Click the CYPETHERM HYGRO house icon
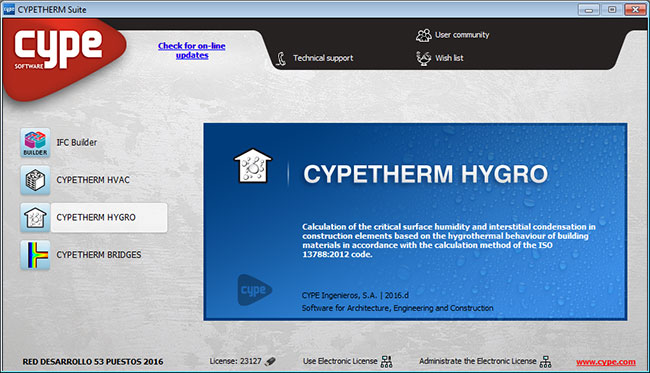Image resolution: width=650 pixels, height=373 pixels. 35,218
